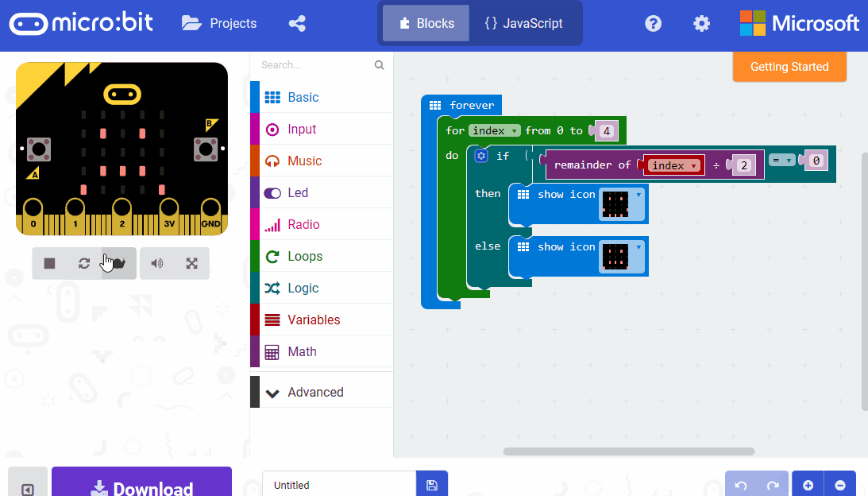Switch to the Blocks editor tab
The width and height of the screenshot is (868, 496).
tap(426, 23)
